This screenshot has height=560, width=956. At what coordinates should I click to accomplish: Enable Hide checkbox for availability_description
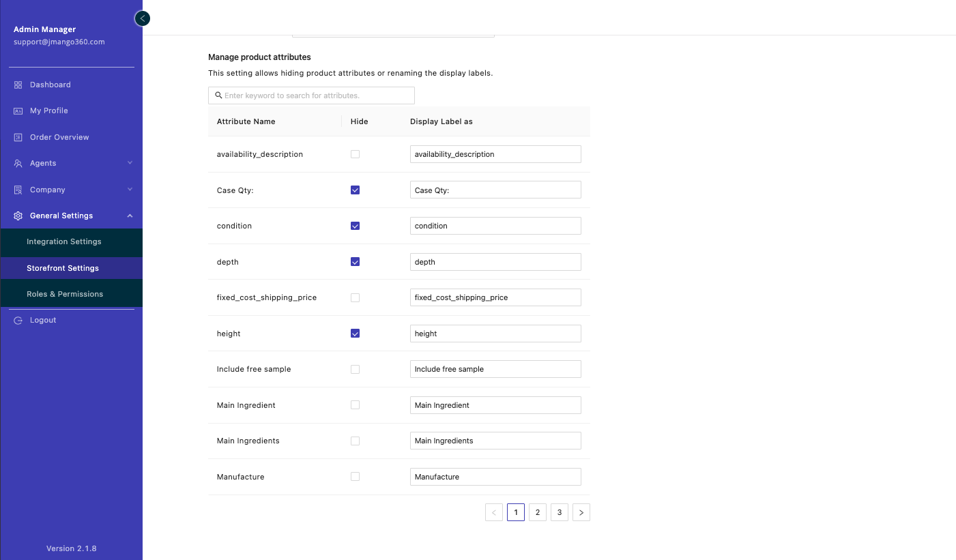[355, 154]
